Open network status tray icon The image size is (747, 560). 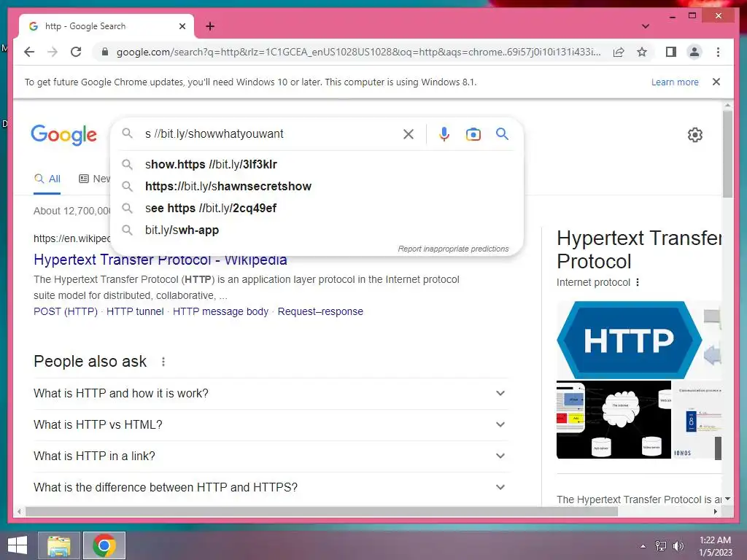pyautogui.click(x=661, y=546)
